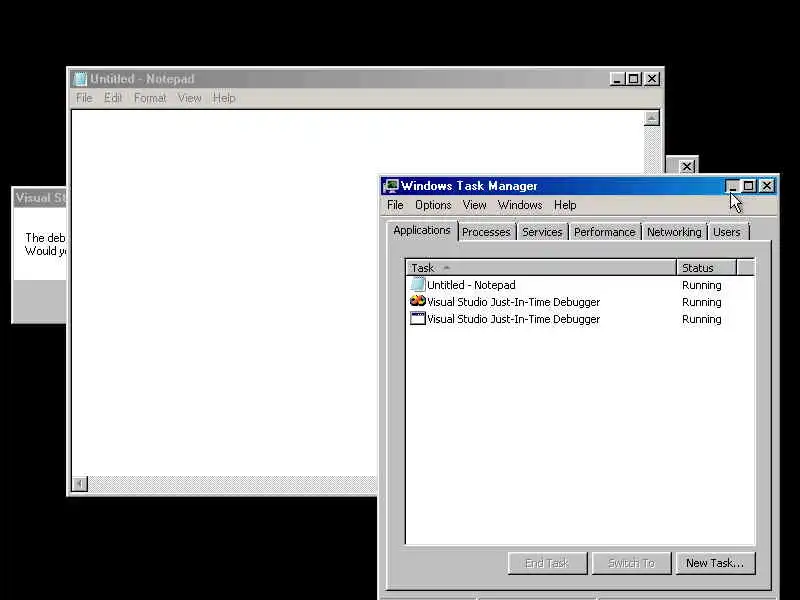Open Edit menu in Notepad window
This screenshot has height=600, width=800.
pos(113,98)
